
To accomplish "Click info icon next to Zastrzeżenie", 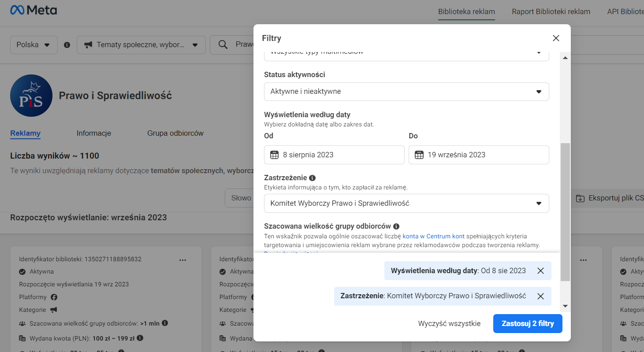I will pyautogui.click(x=313, y=178).
